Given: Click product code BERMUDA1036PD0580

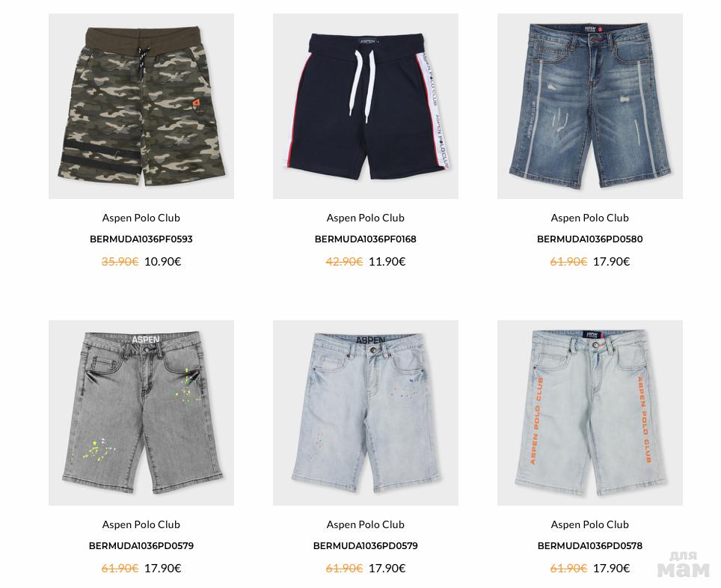Looking at the screenshot, I should click(x=590, y=239).
